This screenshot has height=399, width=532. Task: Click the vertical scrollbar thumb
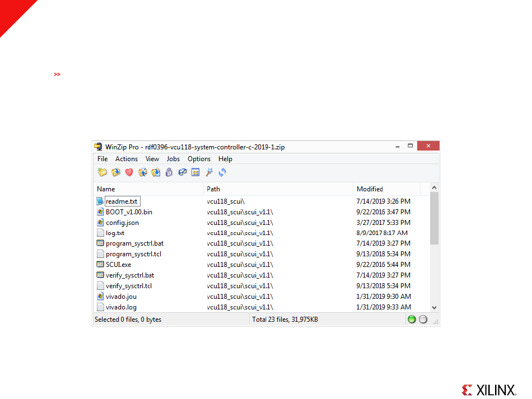click(x=435, y=218)
